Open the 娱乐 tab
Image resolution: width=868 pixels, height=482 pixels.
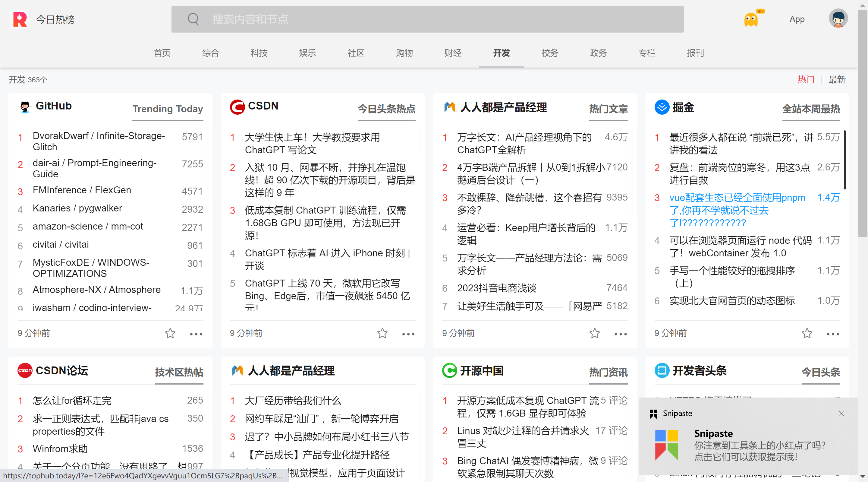pyautogui.click(x=308, y=52)
